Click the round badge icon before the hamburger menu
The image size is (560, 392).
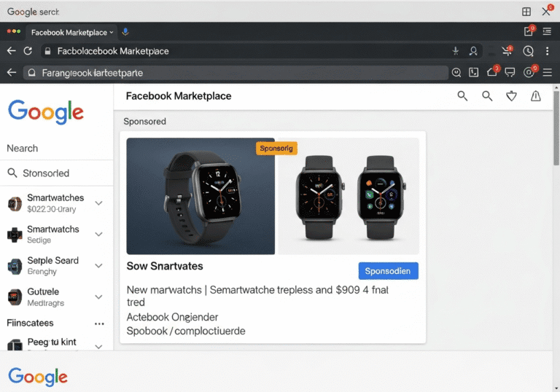click(x=530, y=71)
